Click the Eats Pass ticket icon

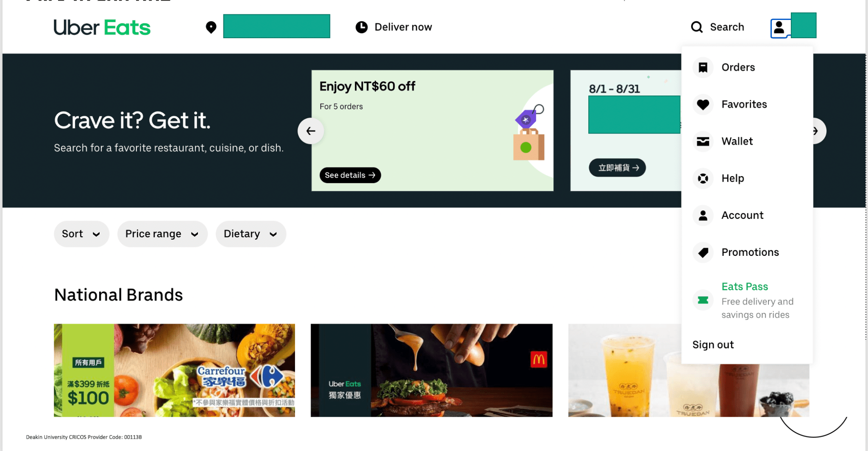(703, 300)
